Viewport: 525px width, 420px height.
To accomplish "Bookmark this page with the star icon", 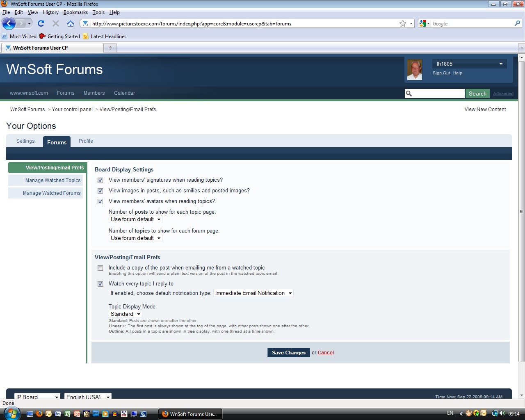I will point(403,23).
